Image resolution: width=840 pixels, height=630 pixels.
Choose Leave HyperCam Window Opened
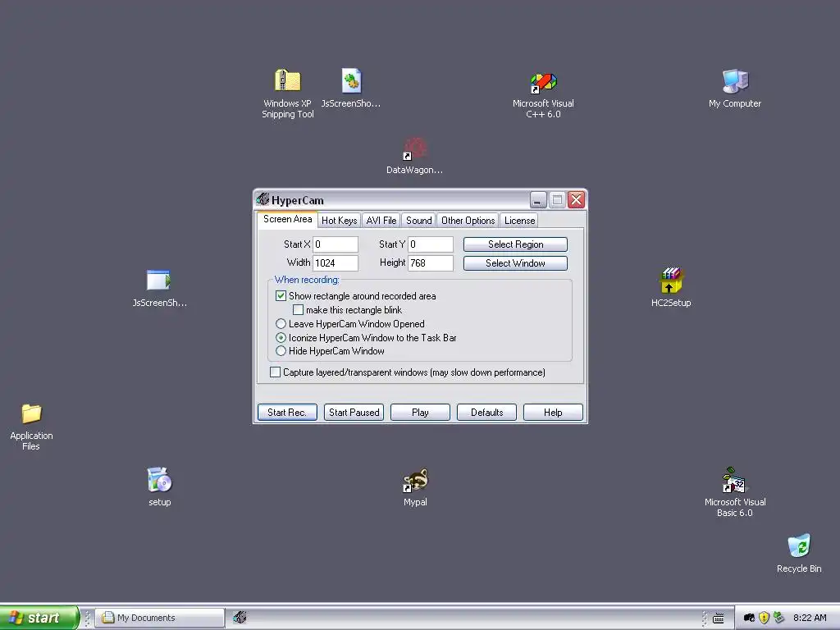[x=281, y=323]
